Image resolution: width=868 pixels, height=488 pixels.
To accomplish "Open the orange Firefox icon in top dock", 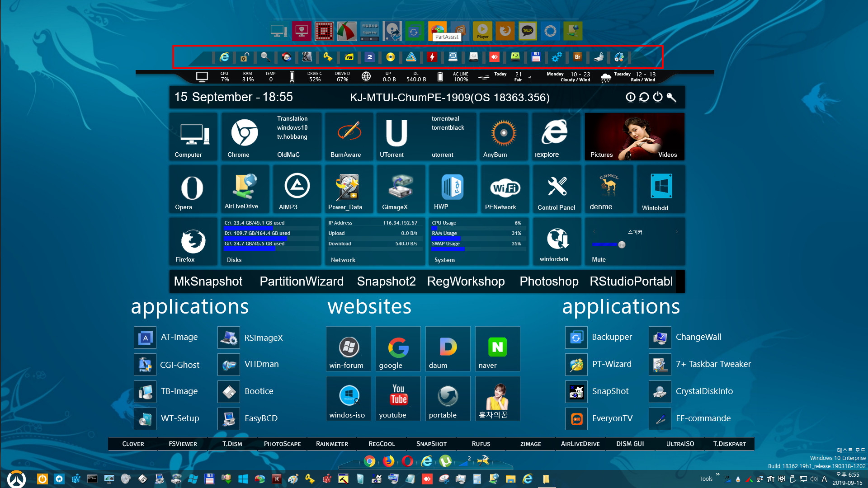I will pos(505,31).
